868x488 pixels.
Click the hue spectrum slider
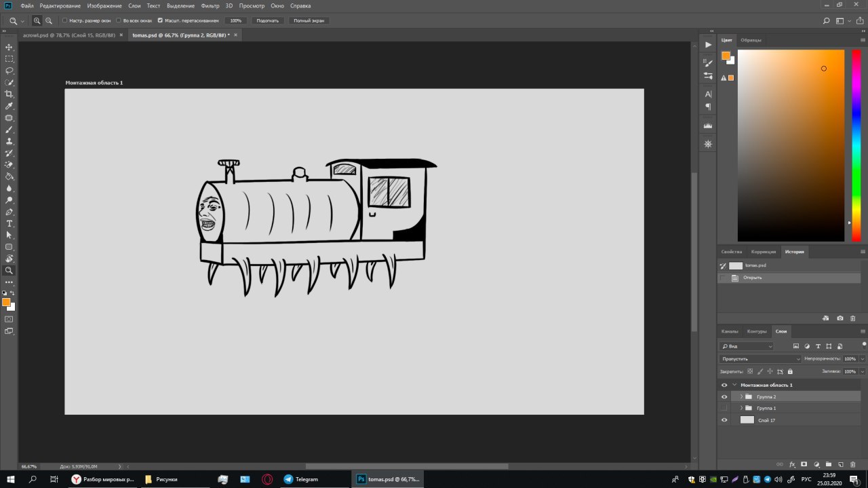(x=856, y=145)
